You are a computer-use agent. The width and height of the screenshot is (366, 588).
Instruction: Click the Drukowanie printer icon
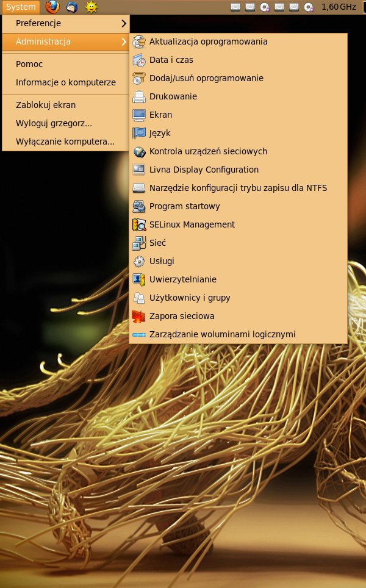point(138,97)
